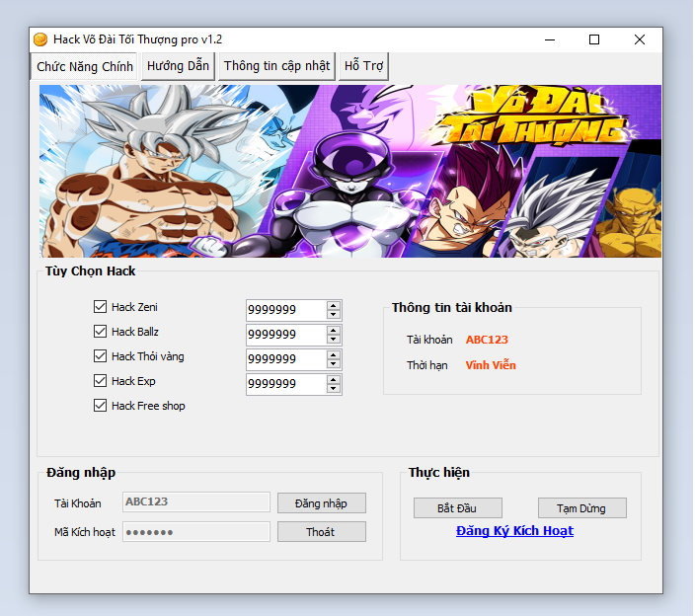Click the Mã Kích hoạt password field
The height and width of the screenshot is (616, 695).
195,532
